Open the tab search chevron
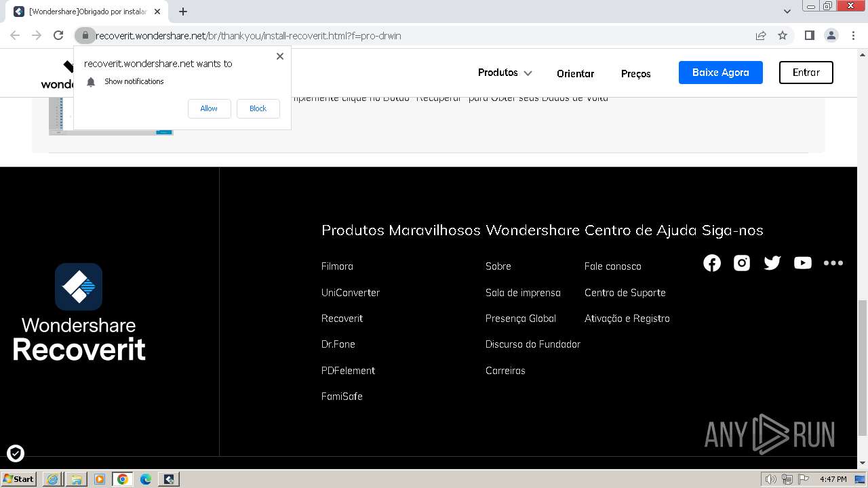The width and height of the screenshot is (868, 488). [x=787, y=12]
